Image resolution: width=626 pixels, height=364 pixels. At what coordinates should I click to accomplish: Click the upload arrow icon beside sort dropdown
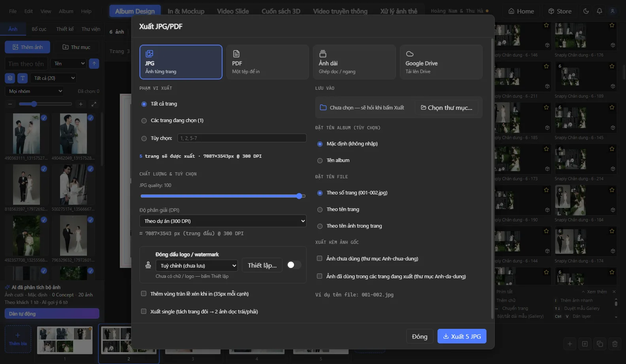click(x=94, y=64)
